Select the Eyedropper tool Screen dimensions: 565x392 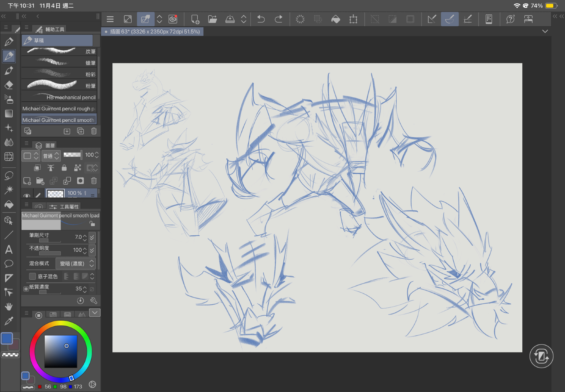click(9, 321)
